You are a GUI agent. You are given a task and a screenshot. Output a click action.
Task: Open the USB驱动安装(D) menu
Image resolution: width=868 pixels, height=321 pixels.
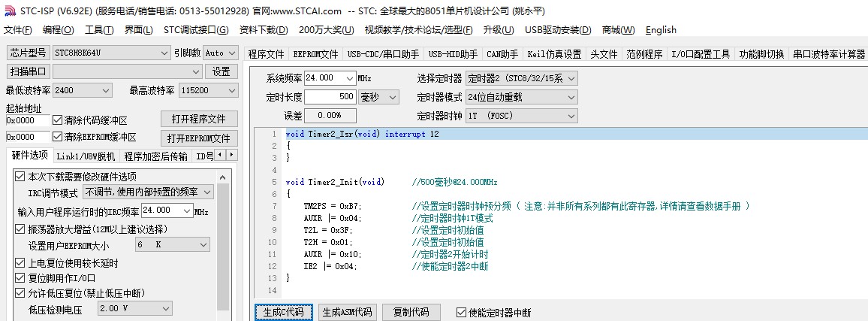point(558,30)
